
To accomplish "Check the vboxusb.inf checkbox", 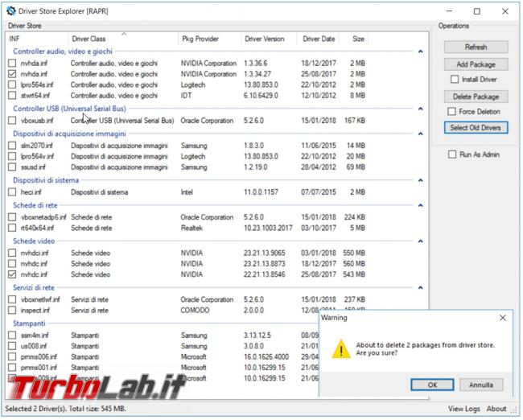I will 12,121.
